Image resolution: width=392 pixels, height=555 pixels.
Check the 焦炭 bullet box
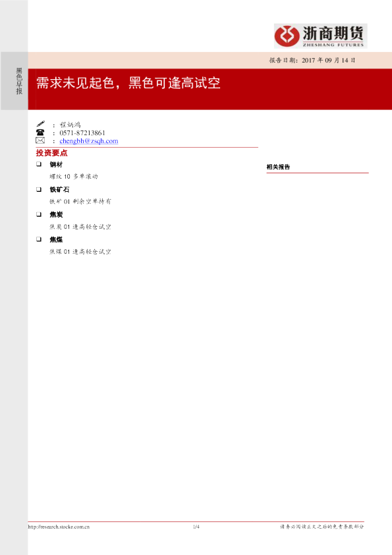tap(39, 214)
